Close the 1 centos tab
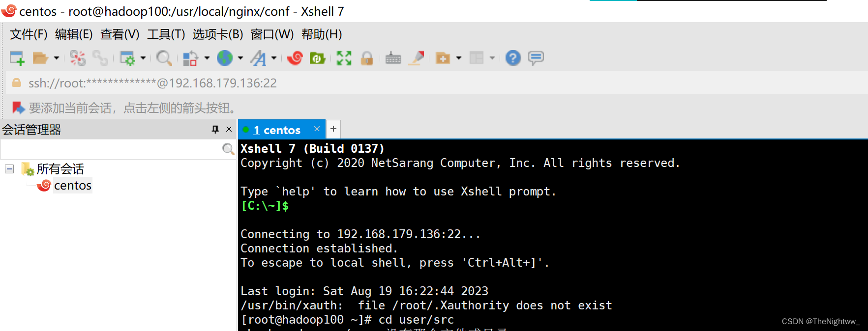This screenshot has width=868, height=331. click(x=317, y=129)
